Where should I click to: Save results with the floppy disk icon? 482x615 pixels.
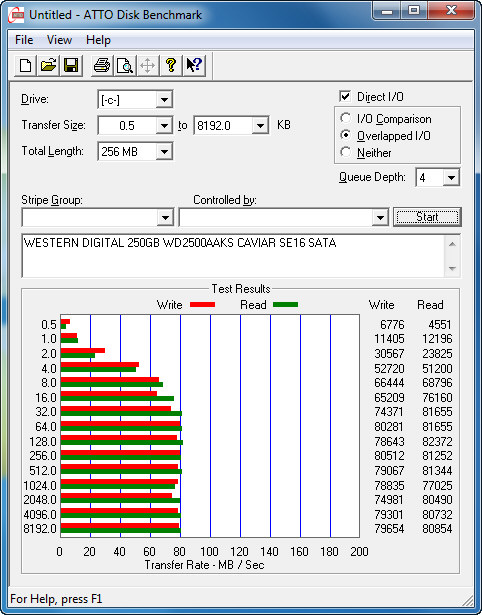[x=71, y=65]
